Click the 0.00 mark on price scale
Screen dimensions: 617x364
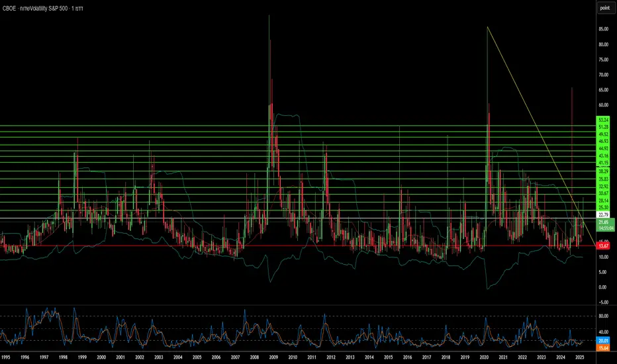(x=603, y=287)
